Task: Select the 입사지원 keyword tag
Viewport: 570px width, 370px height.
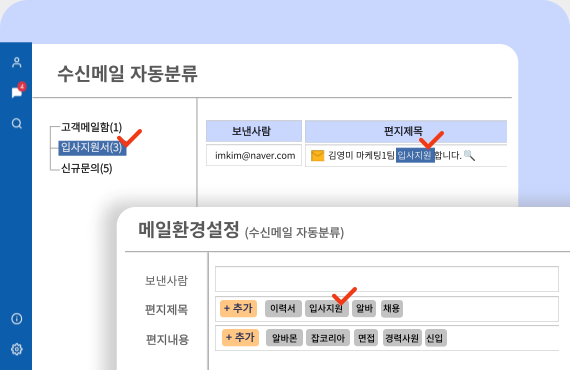Action: 326,309
